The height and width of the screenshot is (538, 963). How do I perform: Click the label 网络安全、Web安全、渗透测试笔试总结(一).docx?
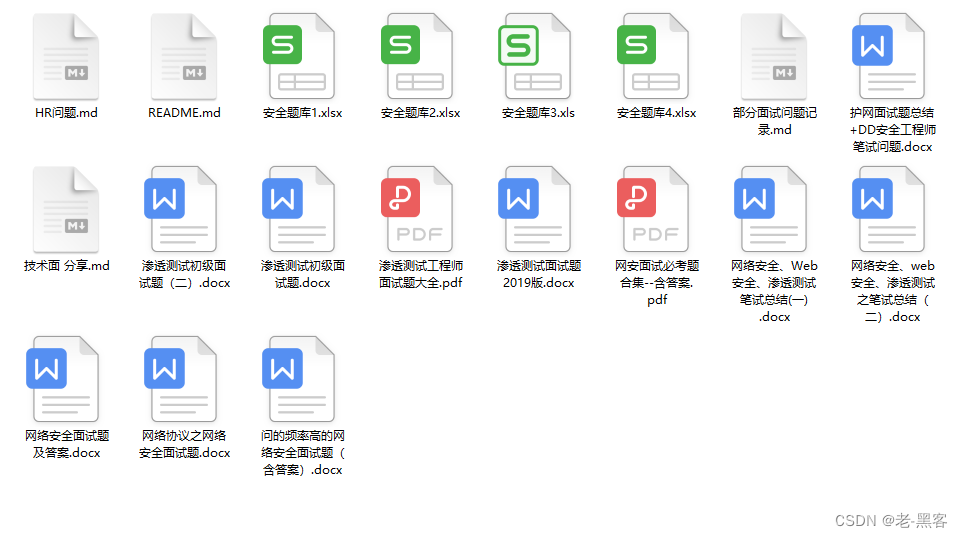(774, 292)
